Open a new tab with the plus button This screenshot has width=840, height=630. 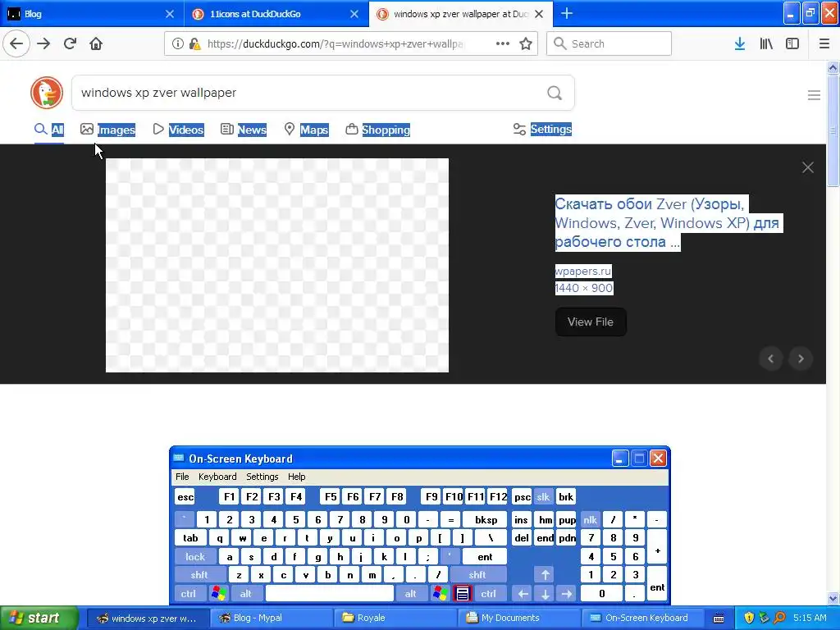coord(567,14)
